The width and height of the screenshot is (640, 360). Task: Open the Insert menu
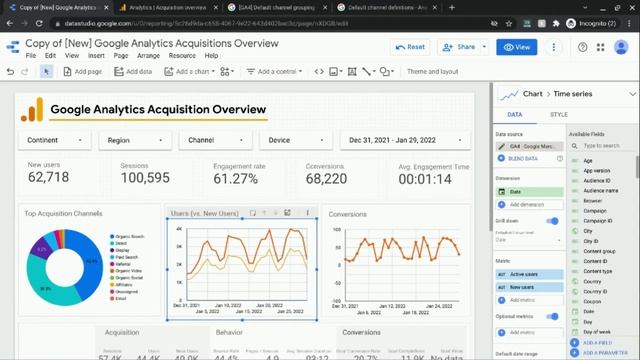96,56
